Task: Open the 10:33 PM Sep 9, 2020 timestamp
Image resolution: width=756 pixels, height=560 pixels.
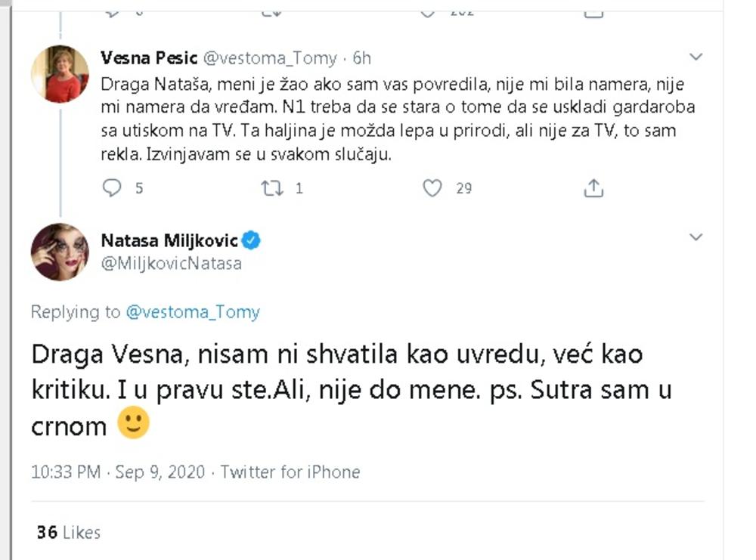Action: point(117,472)
